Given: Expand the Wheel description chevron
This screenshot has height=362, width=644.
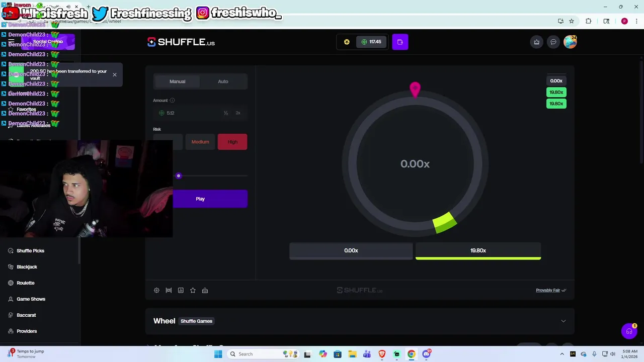Looking at the screenshot, I should pos(563,321).
